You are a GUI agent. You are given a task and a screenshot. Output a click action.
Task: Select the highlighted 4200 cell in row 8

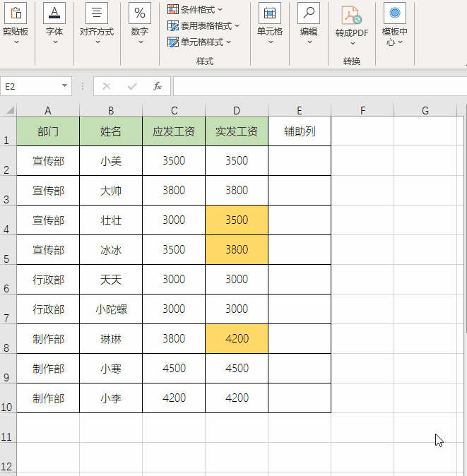pyautogui.click(x=237, y=339)
